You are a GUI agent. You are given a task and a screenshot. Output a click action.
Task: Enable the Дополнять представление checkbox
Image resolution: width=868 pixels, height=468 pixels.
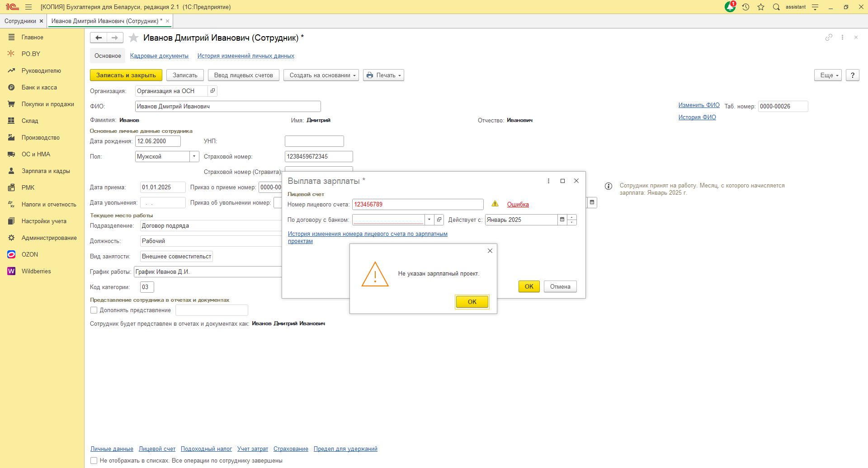click(94, 310)
